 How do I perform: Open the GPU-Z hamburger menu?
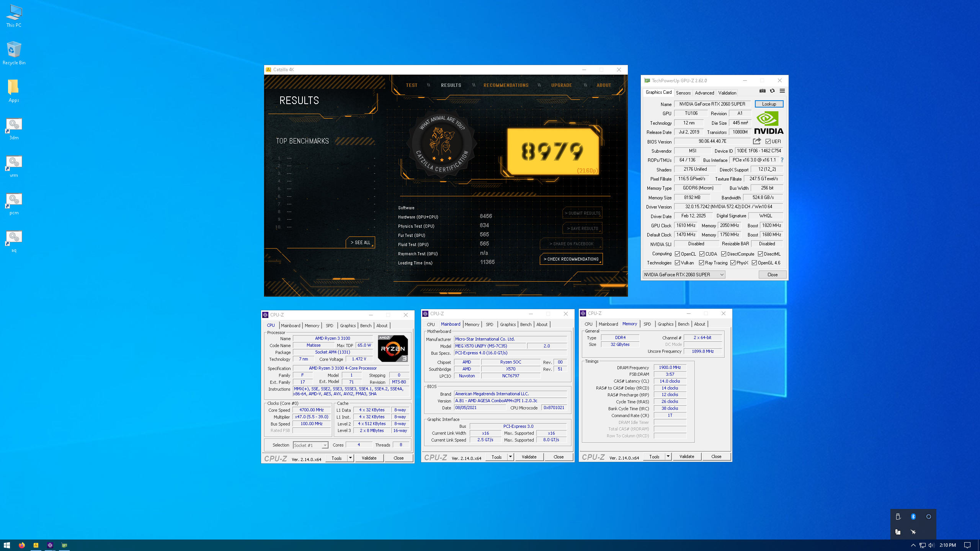click(x=782, y=91)
